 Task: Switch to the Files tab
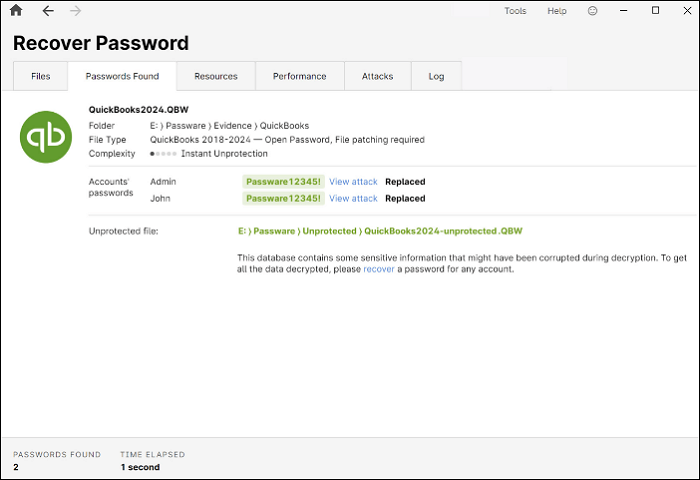pyautogui.click(x=40, y=76)
